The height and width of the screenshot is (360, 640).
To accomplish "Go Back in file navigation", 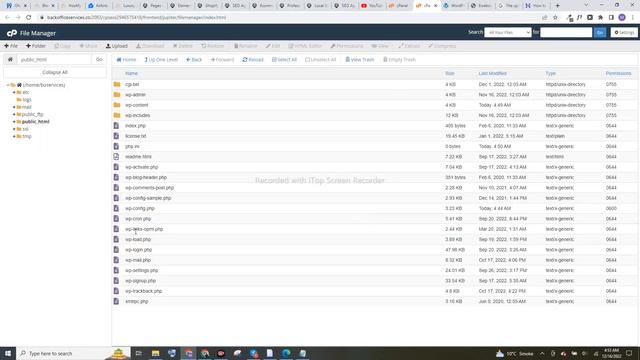I will click(194, 60).
